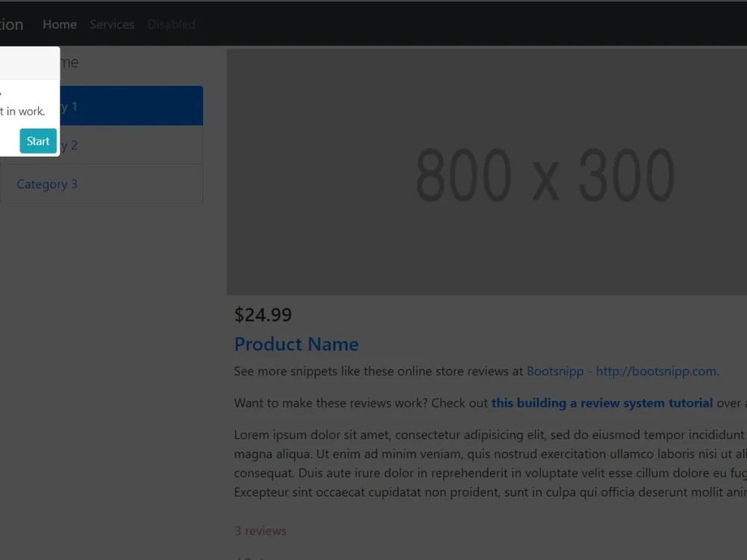Open the building a review system tutorial link
Image resolution: width=747 pixels, height=560 pixels.
[601, 403]
